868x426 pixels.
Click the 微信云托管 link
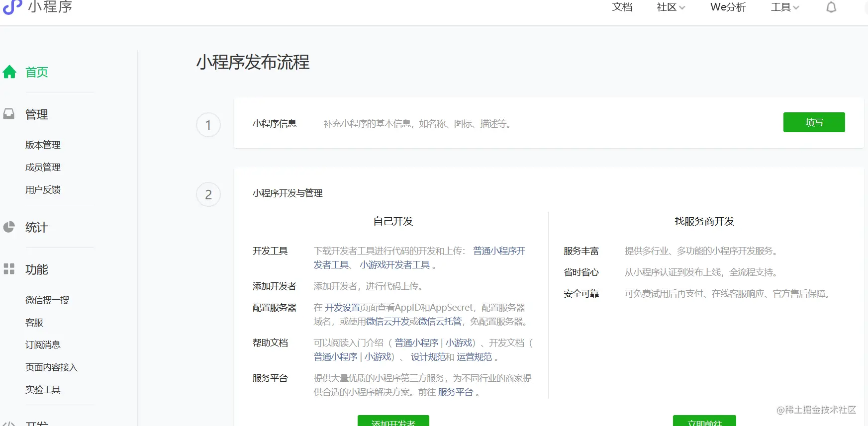click(x=440, y=322)
